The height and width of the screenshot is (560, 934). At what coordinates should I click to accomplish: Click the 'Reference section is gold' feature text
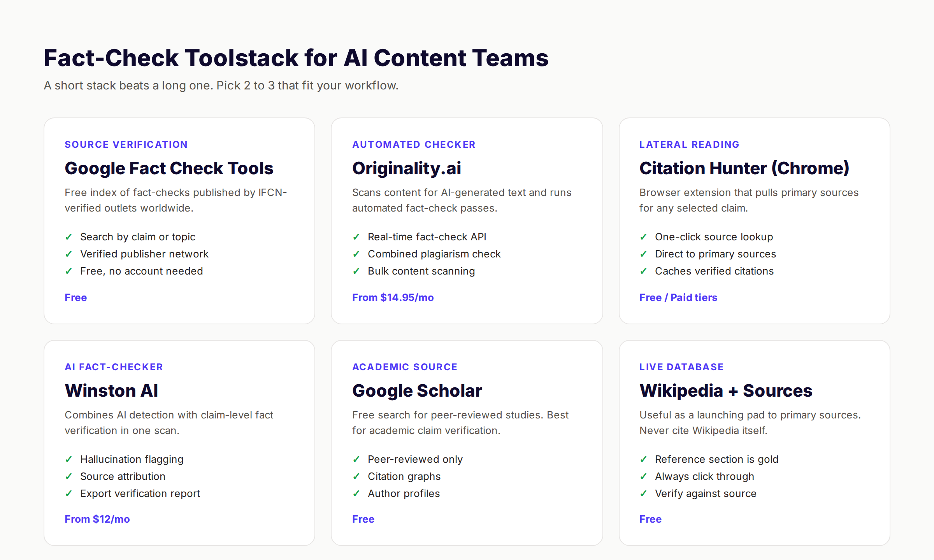[717, 459]
